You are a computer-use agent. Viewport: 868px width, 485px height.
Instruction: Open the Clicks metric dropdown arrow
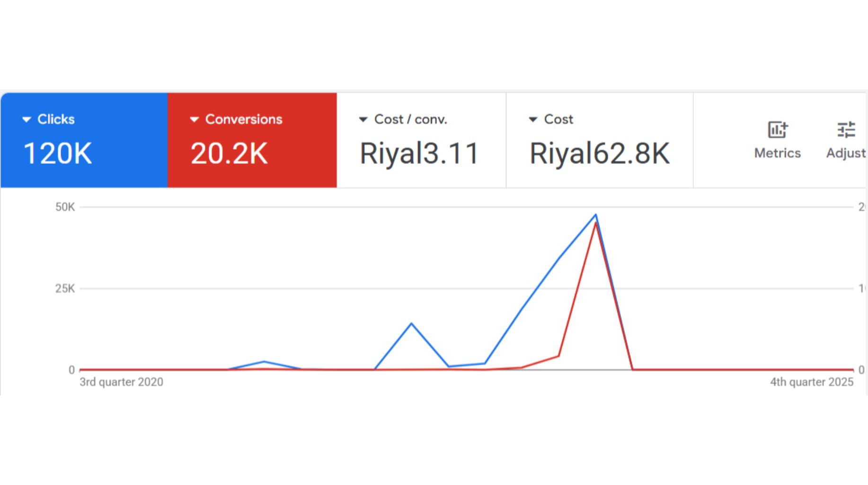point(27,119)
